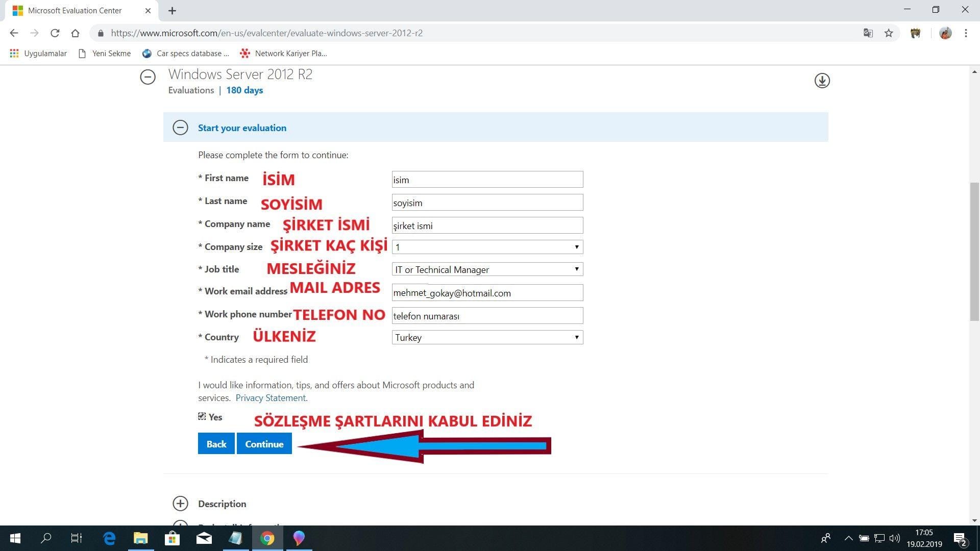Image resolution: width=980 pixels, height=551 pixels.
Task: Click the Company name input field
Action: [487, 226]
